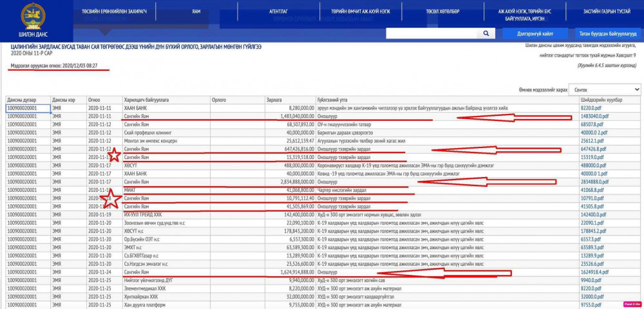Open the Яам menu item
644x309 pixels.
tap(196, 12)
